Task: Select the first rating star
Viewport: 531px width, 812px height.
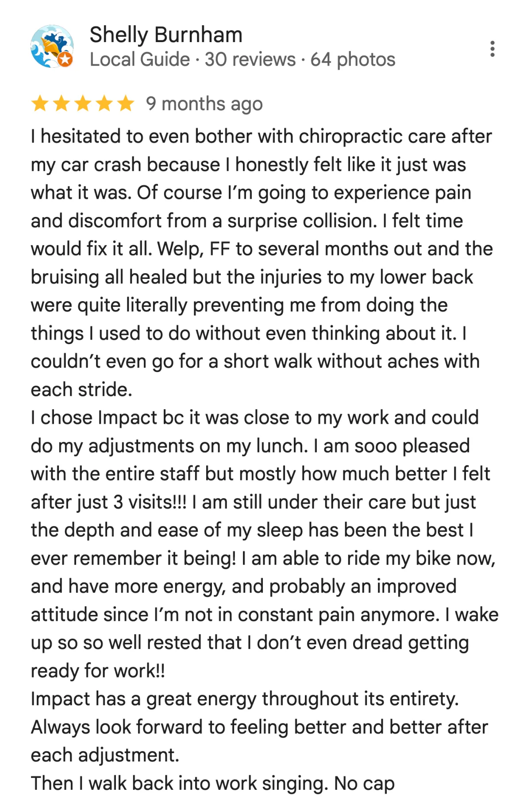Action: tap(40, 104)
